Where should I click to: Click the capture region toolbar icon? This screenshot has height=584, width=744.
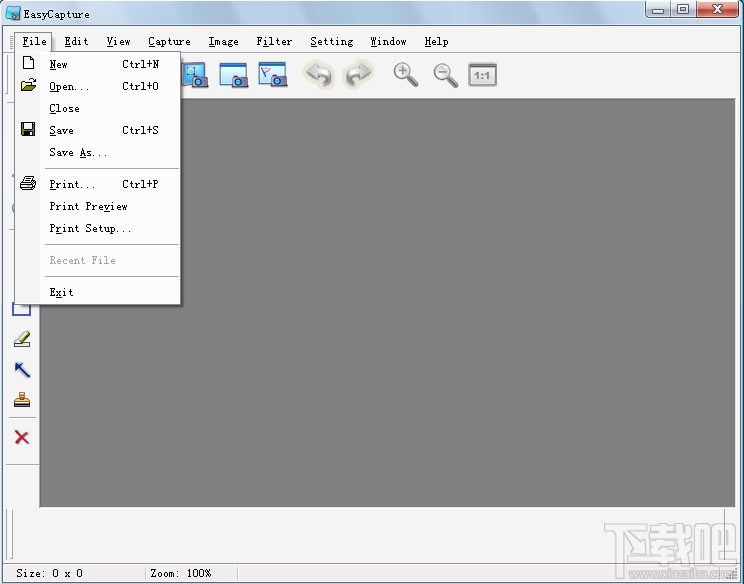pyautogui.click(x=195, y=74)
